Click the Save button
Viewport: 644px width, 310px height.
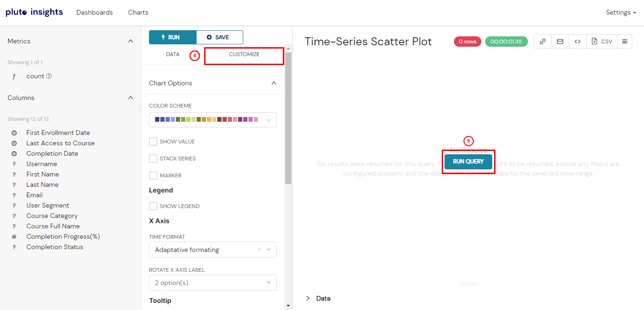tap(220, 37)
